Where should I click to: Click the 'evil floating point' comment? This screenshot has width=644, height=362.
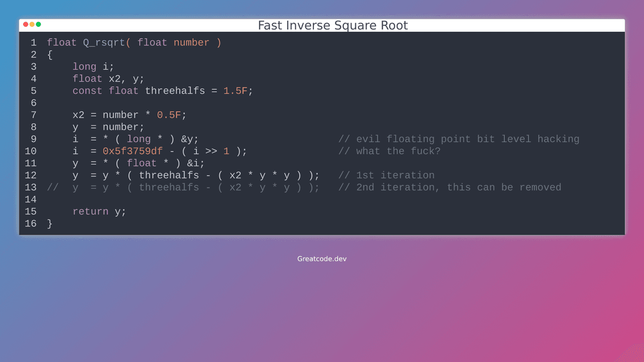click(459, 138)
